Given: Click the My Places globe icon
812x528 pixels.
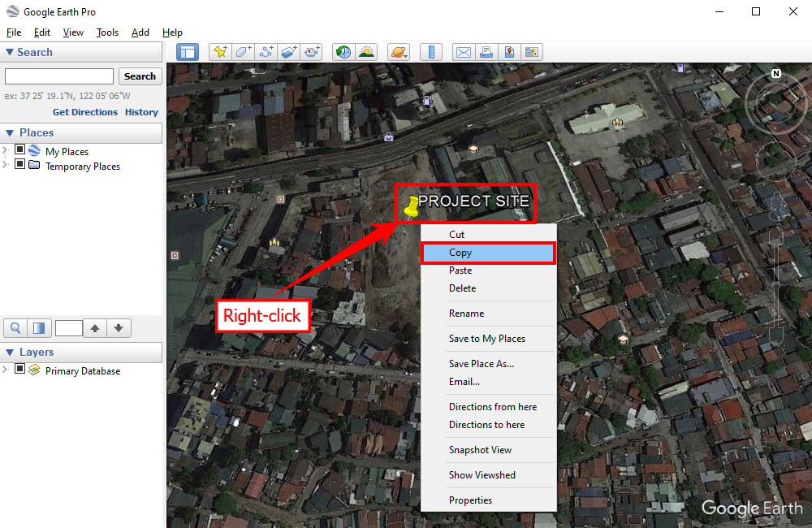Looking at the screenshot, I should pyautogui.click(x=34, y=151).
